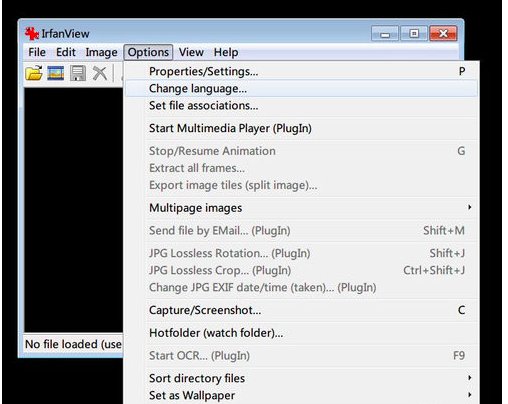Choose Hotfolder (watch folder) entry
Screen dimensions: 508x404
coord(302,333)
